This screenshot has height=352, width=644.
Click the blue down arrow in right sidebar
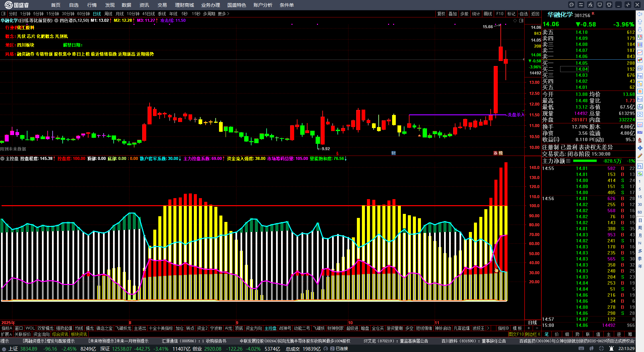point(640,29)
